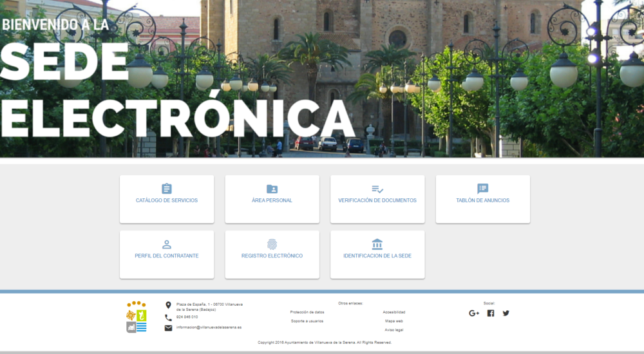644x354 pixels.
Task: Visit the Facebook page icon
Action: [491, 313]
